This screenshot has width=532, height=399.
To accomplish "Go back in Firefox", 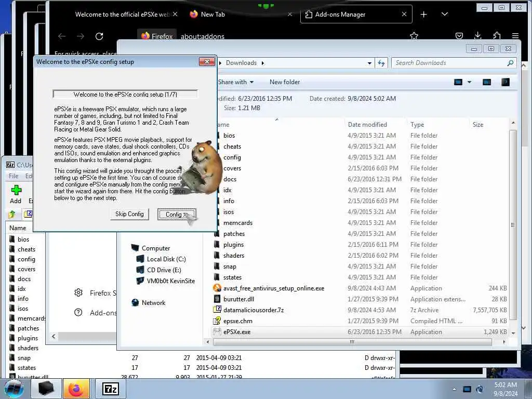I will tap(62, 36).
